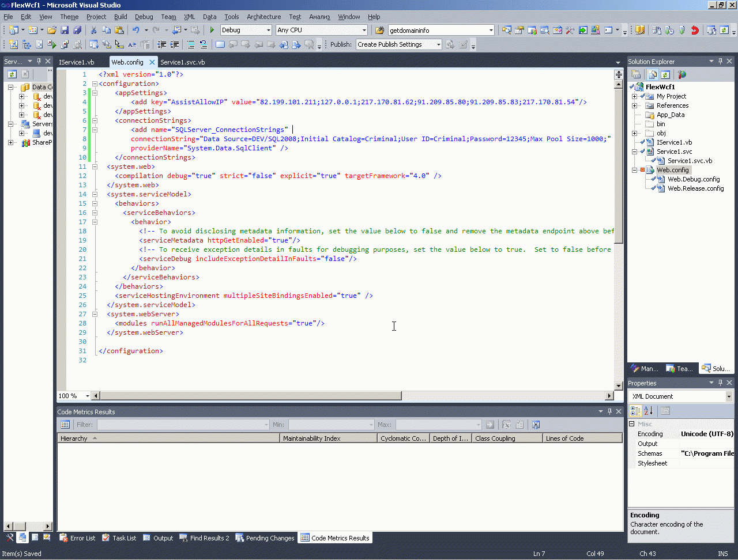The width and height of the screenshot is (738, 560).
Task: Start Debugging with the green play icon
Action: tap(212, 30)
